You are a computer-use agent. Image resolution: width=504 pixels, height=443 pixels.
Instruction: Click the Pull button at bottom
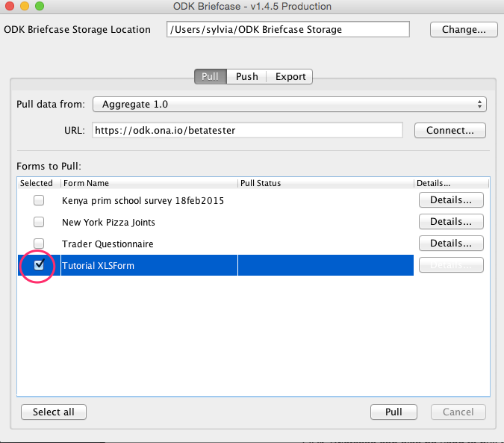393,412
